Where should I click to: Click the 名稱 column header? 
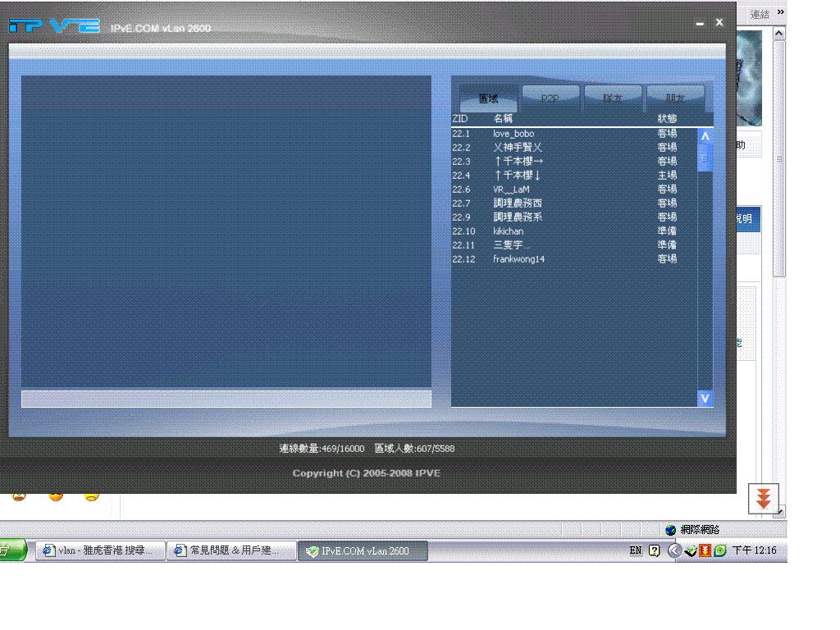coord(503,118)
